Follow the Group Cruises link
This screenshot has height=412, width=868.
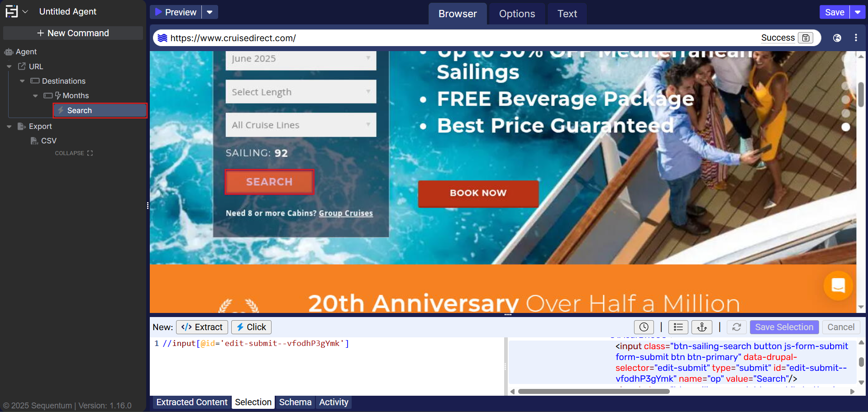click(346, 213)
